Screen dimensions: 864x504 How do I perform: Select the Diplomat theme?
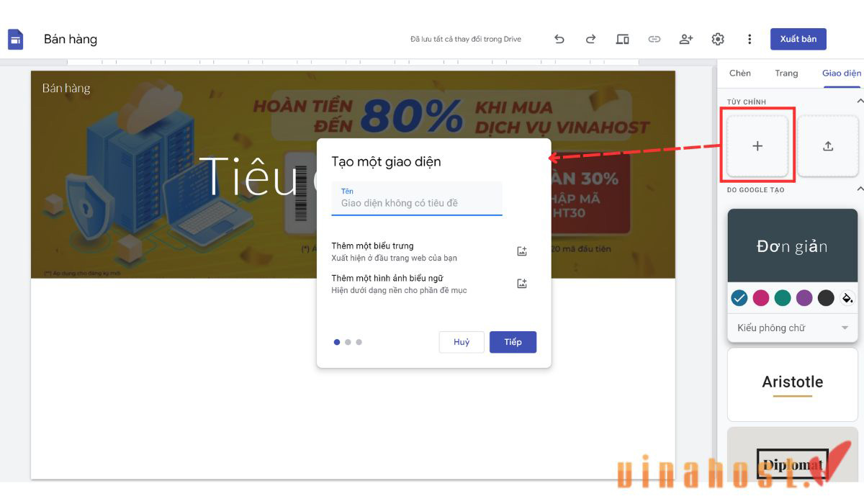(x=792, y=455)
